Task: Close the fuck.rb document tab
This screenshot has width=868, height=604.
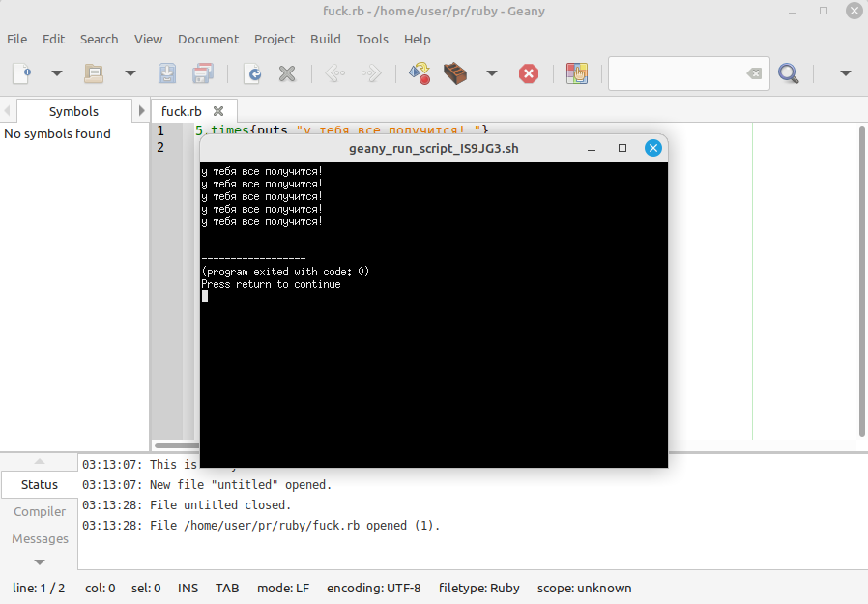Action: 218,111
